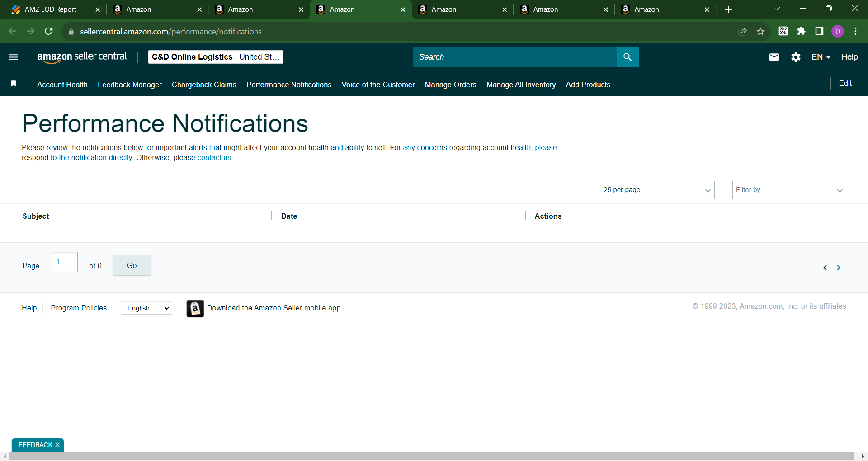Click the search magnifier button
Screen dimensions: 868x461
[x=627, y=57]
